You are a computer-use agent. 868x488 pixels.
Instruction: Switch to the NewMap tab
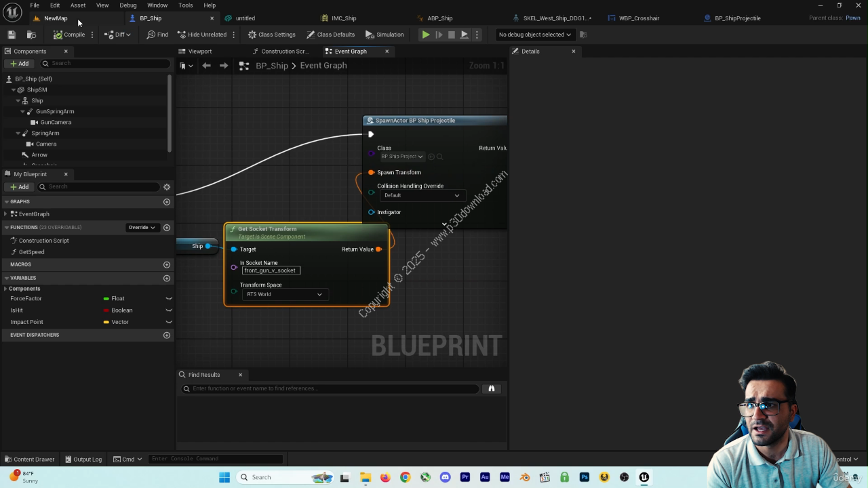pos(56,18)
